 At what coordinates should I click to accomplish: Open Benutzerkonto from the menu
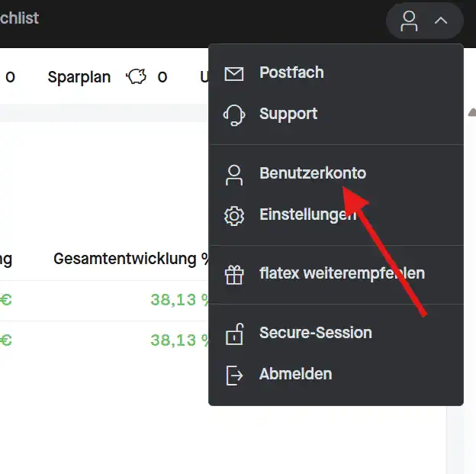click(313, 174)
